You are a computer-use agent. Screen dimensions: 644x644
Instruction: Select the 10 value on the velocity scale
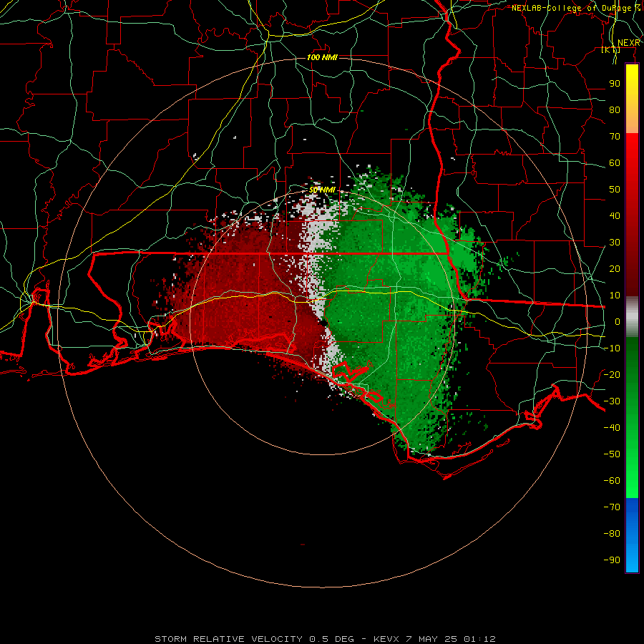[615, 296]
